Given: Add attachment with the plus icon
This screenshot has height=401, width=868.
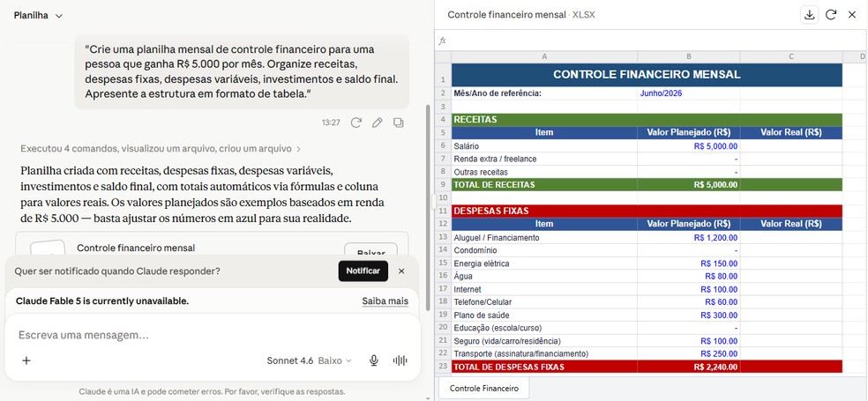Looking at the screenshot, I should coord(26,360).
